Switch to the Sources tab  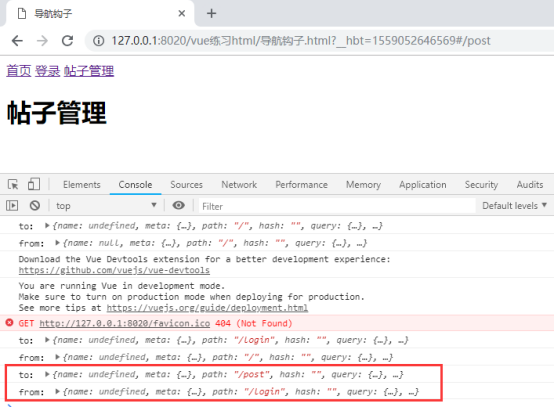(x=187, y=185)
